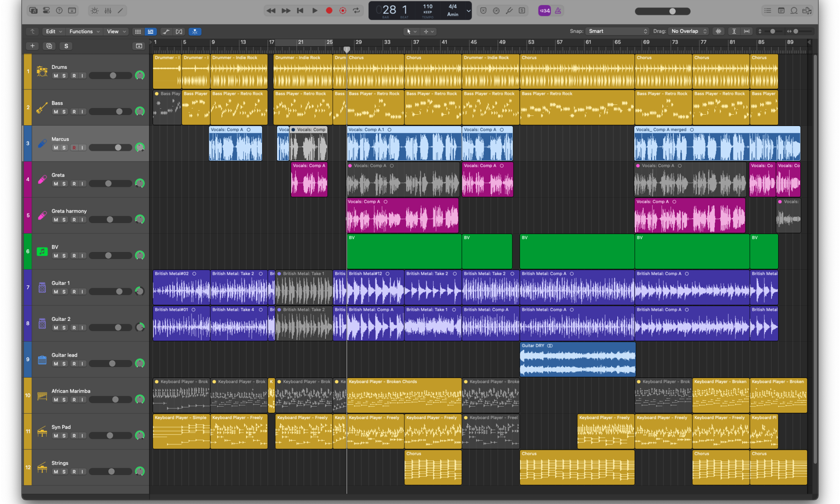
Task: Open the Functions menu in menu bar
Action: pos(84,31)
